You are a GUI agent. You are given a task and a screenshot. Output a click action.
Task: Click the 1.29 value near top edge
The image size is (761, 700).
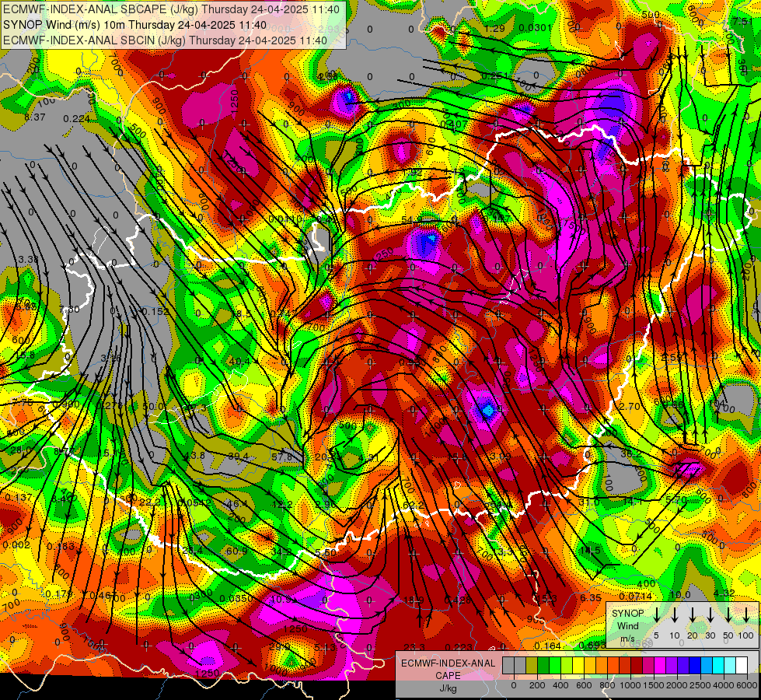click(x=494, y=29)
